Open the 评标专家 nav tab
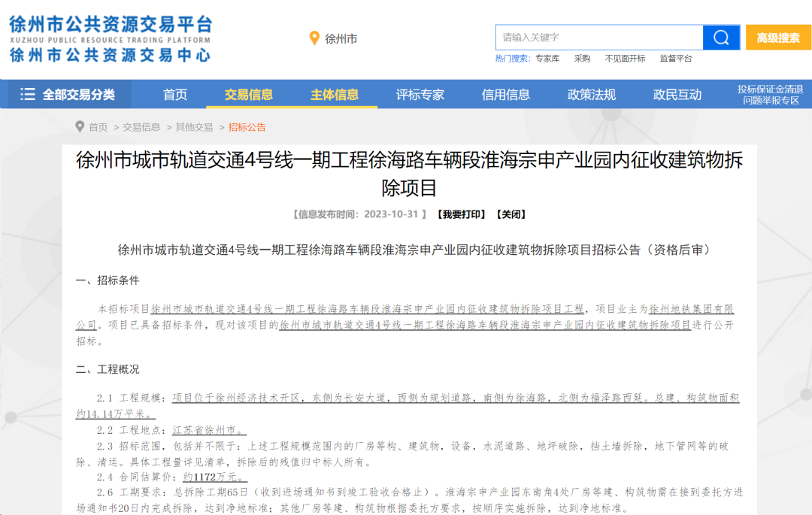The height and width of the screenshot is (515, 812). [x=420, y=95]
